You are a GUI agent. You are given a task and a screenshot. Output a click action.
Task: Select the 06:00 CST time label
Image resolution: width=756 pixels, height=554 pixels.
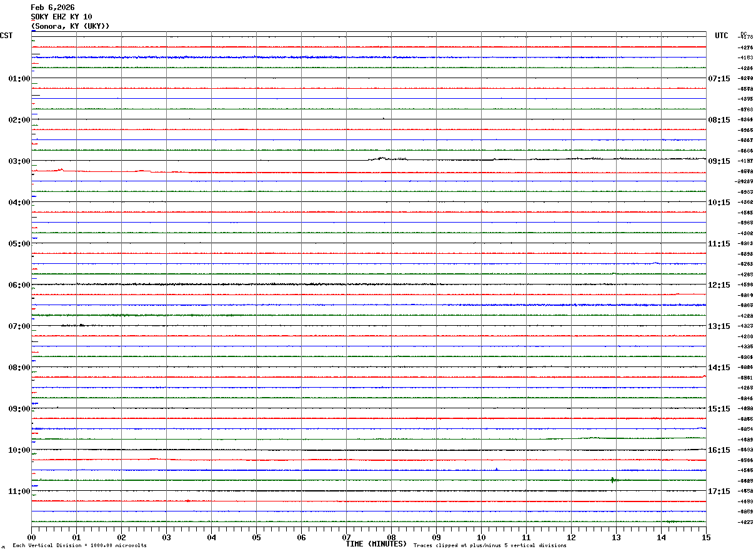(x=19, y=285)
